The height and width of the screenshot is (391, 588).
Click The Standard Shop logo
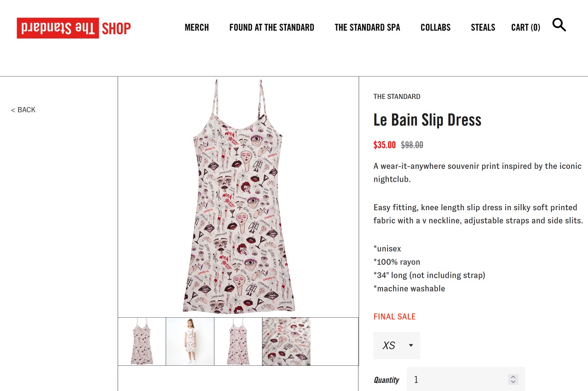coord(74,28)
